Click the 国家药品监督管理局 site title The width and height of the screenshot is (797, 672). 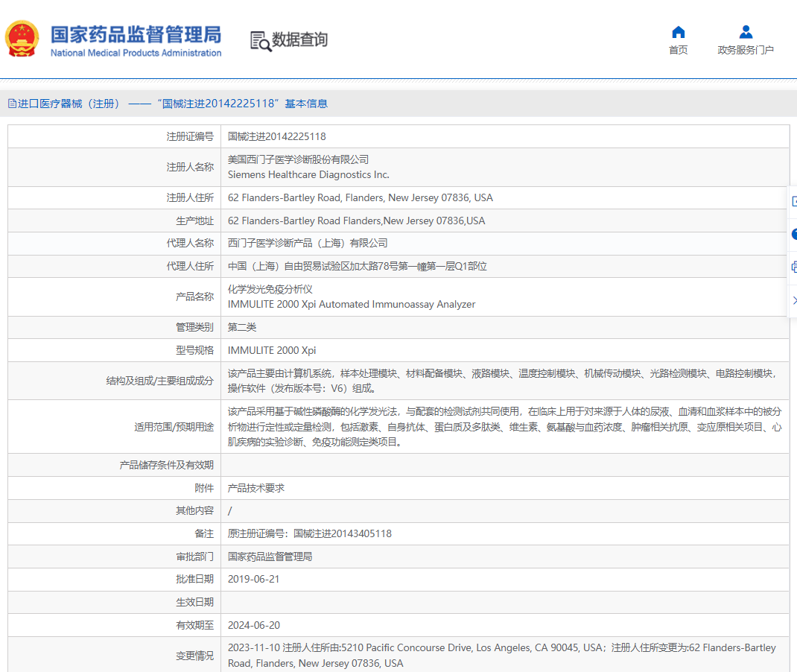136,34
